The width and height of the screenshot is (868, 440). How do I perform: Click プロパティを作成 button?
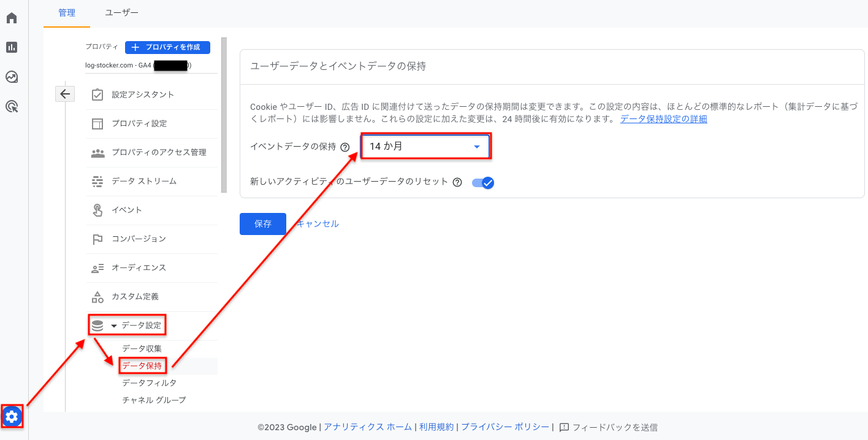coord(167,47)
